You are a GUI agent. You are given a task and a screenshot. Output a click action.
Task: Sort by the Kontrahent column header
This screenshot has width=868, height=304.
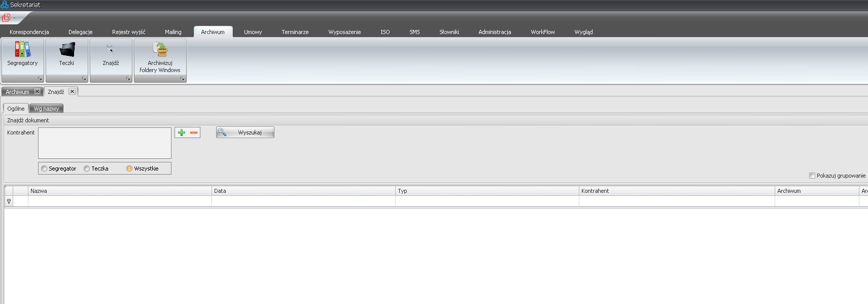[677, 191]
